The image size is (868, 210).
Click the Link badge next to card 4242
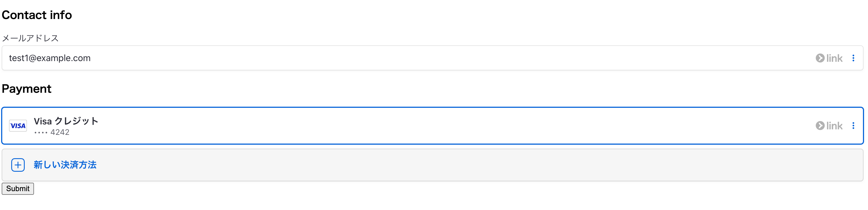[x=829, y=125]
